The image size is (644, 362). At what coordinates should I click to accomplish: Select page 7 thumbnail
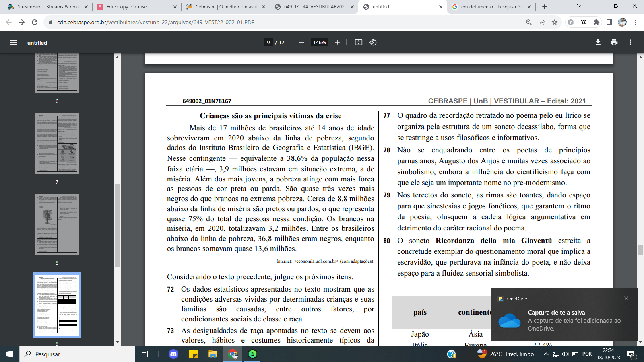click(x=57, y=144)
